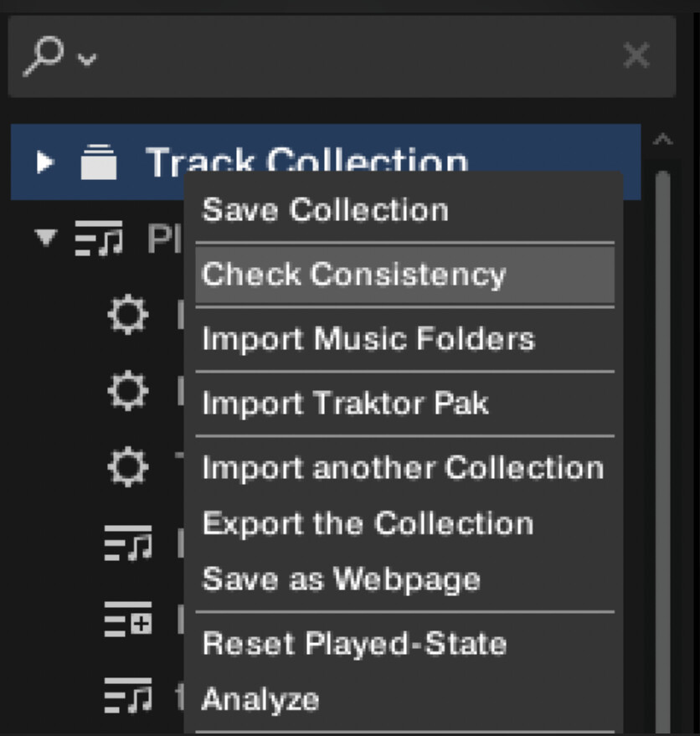Viewport: 700px width, 736px height.
Task: Click the playlist icon with plus sign
Action: [x=127, y=620]
